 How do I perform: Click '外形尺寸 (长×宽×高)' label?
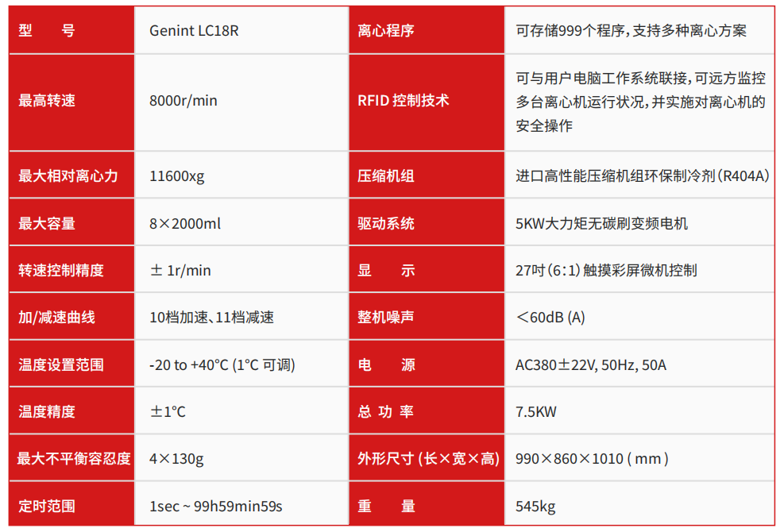coord(428,458)
